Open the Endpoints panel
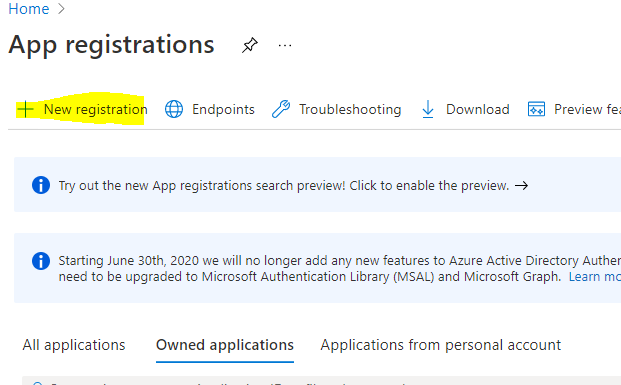 click(223, 109)
